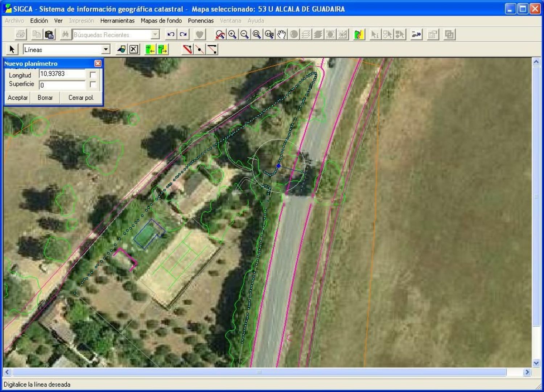Click the paste clipboard icon
The width and height of the screenshot is (544, 392).
coord(49,35)
